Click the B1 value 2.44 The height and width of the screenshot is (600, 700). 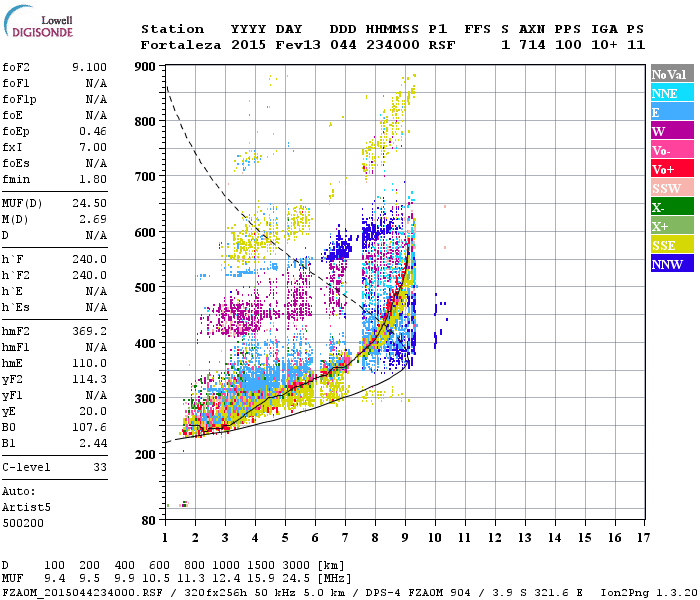tap(93, 443)
